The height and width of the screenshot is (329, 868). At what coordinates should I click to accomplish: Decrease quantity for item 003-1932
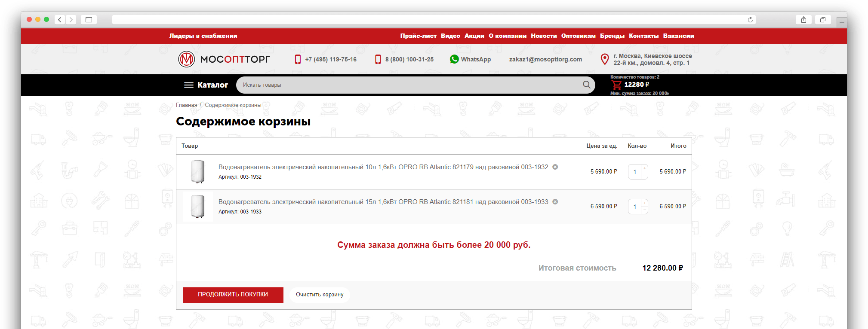coord(645,176)
